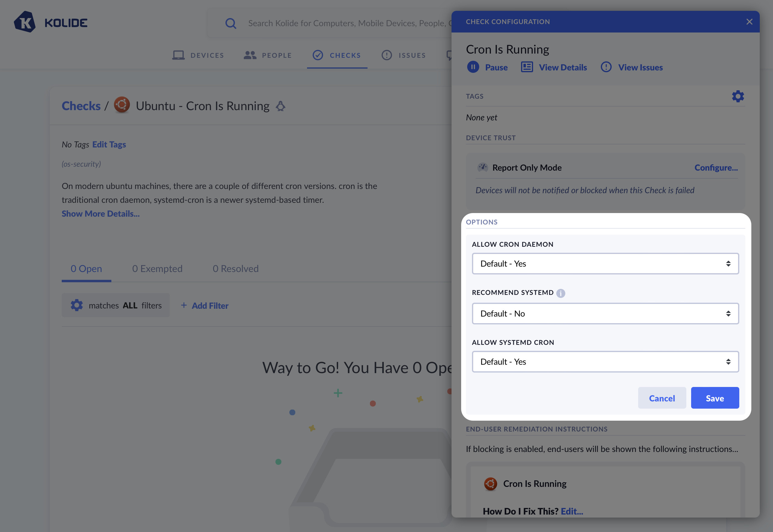Click the Configure... device trust link
This screenshot has height=532, width=773.
click(716, 168)
